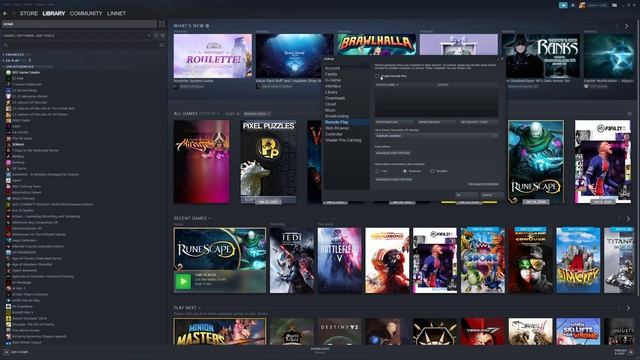This screenshot has width=640, height=360.
Task: Select Account in Settings sidebar
Action: [x=332, y=68]
